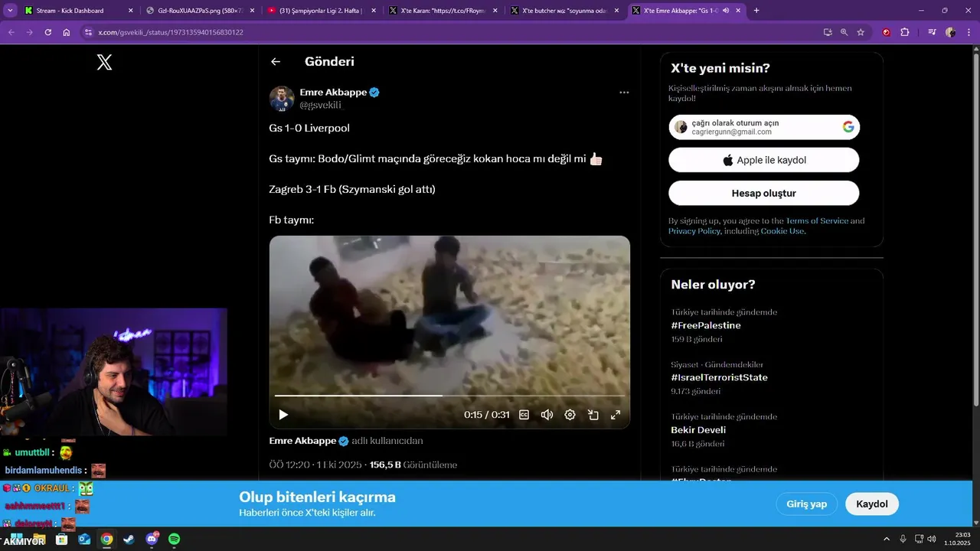Open the Privacy Policy link
This screenshot has height=551, width=980.
pos(694,231)
